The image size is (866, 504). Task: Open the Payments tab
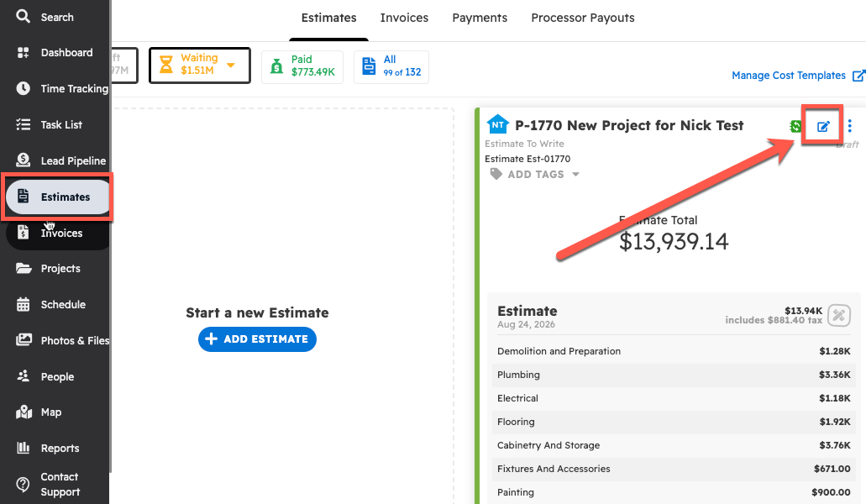[480, 18]
